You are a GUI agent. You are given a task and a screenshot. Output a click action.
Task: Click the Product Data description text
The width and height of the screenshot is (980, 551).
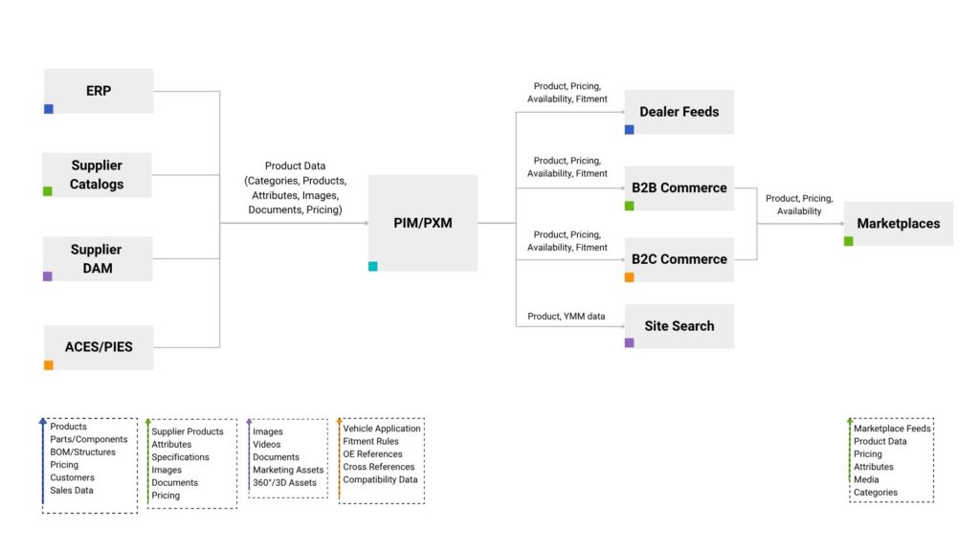[295, 187]
